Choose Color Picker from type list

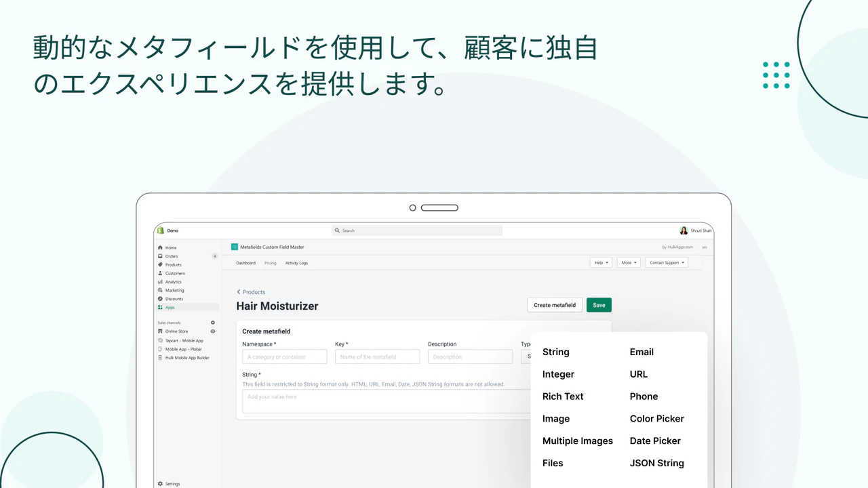click(657, 419)
